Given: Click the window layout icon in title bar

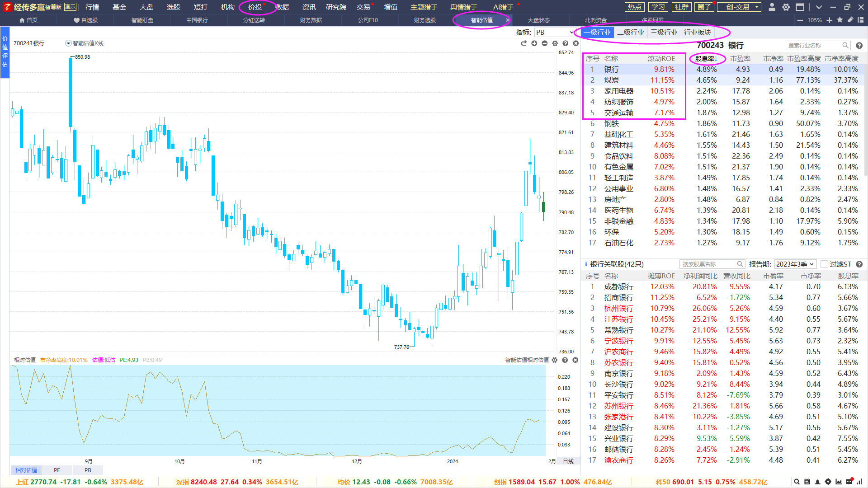Looking at the screenshot, I should 800,7.
